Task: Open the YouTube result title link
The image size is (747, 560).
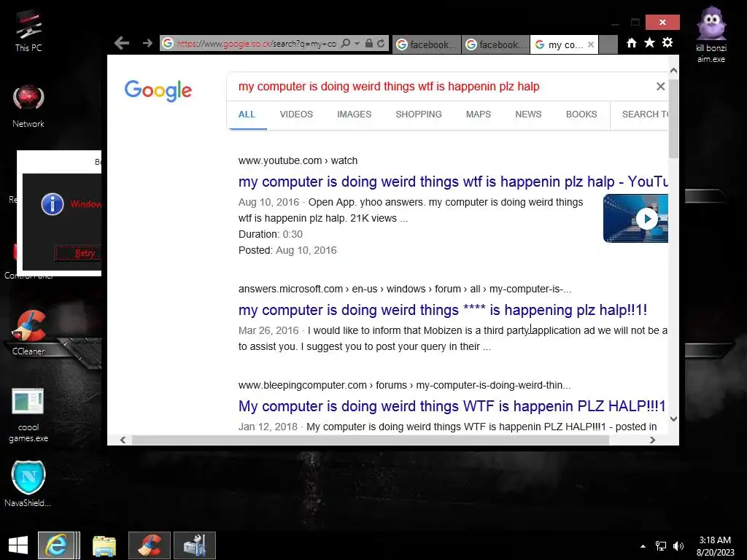Action: point(453,182)
